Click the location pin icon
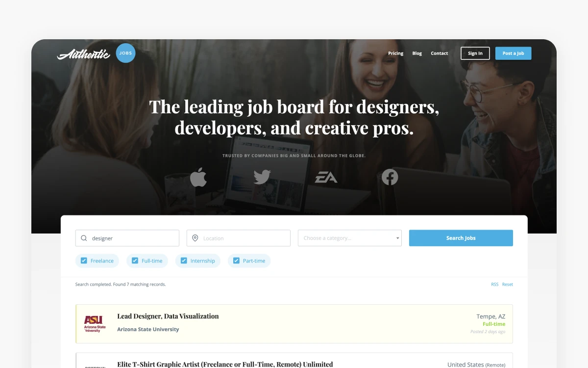 pos(195,238)
